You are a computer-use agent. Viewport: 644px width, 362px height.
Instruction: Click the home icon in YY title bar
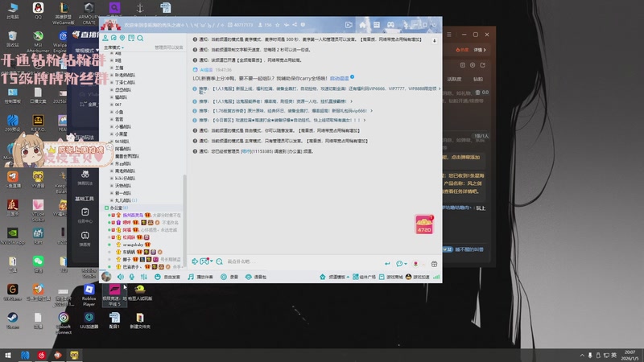tap(363, 25)
